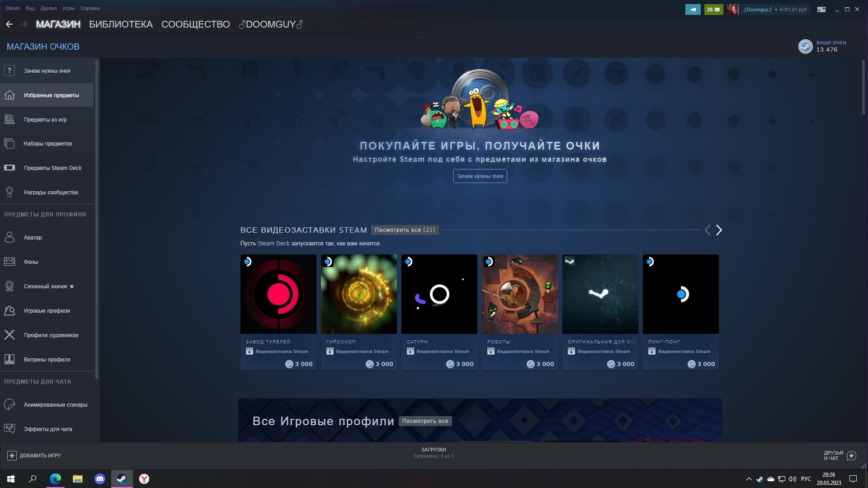Click the Steam Deck items icon

[9, 168]
